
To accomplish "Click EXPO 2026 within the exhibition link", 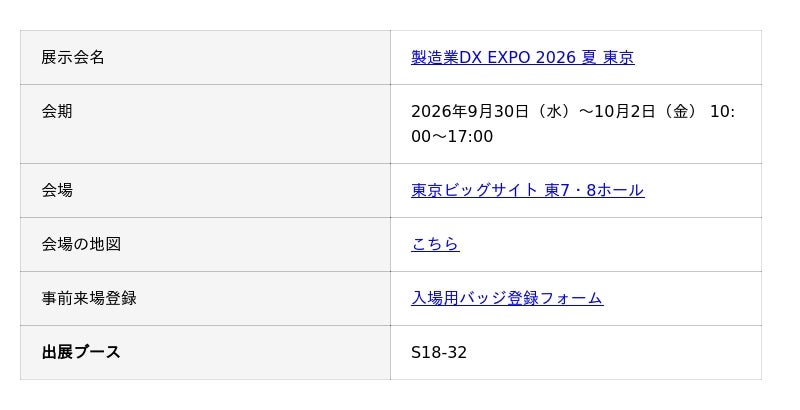I will point(532,57).
